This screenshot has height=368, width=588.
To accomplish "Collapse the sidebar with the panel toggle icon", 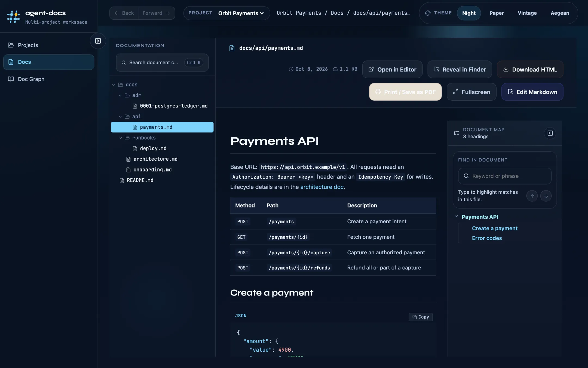I will tap(98, 41).
